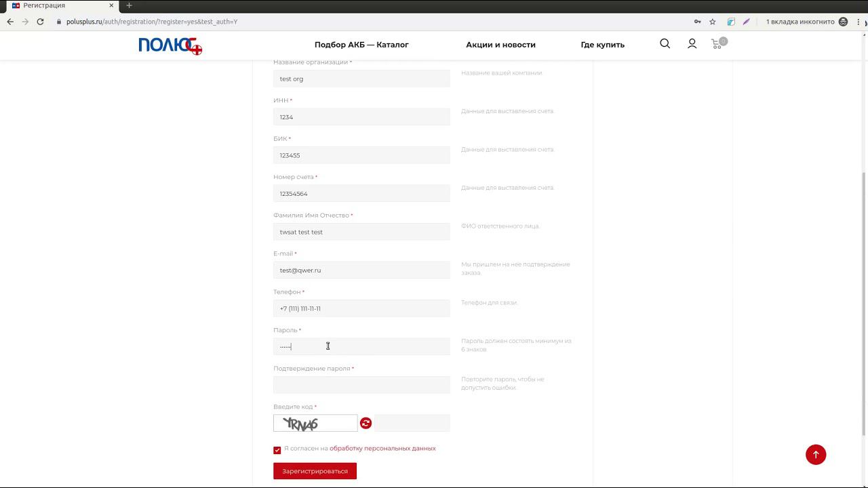Reload the page with the refresh icon
This screenshot has height=488, width=868.
click(40, 22)
